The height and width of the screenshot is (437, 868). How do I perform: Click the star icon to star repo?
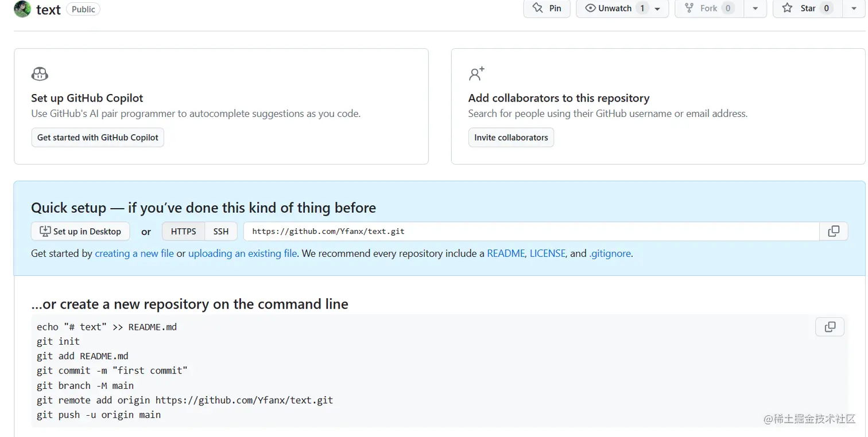coord(788,9)
